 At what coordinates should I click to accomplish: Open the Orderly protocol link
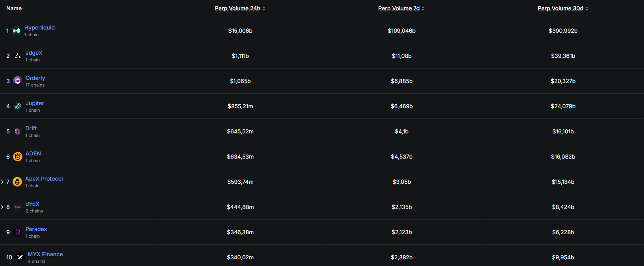[35, 78]
